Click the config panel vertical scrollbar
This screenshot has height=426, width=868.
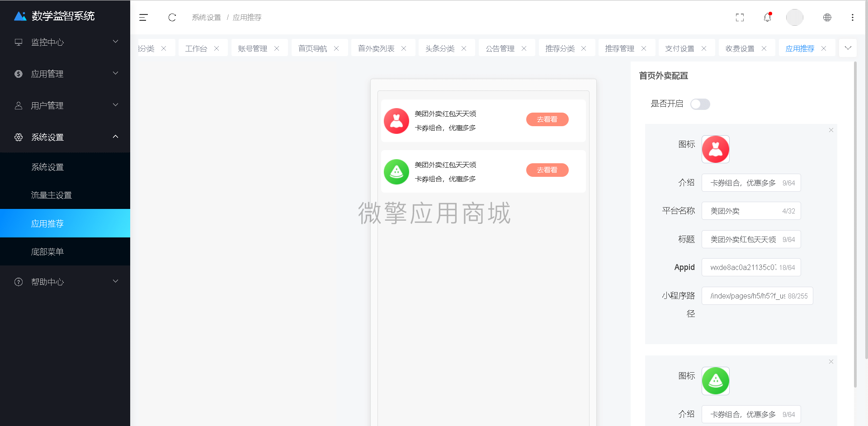pyautogui.click(x=855, y=225)
